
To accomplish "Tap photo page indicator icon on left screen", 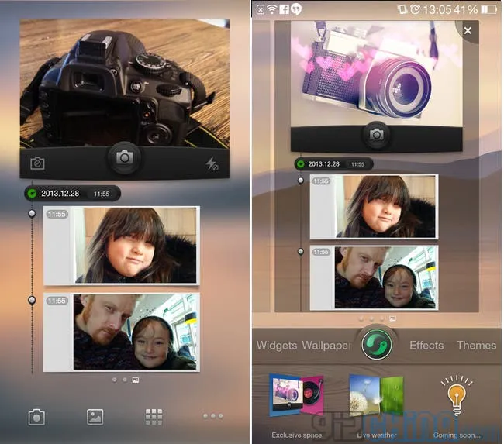I will (136, 380).
